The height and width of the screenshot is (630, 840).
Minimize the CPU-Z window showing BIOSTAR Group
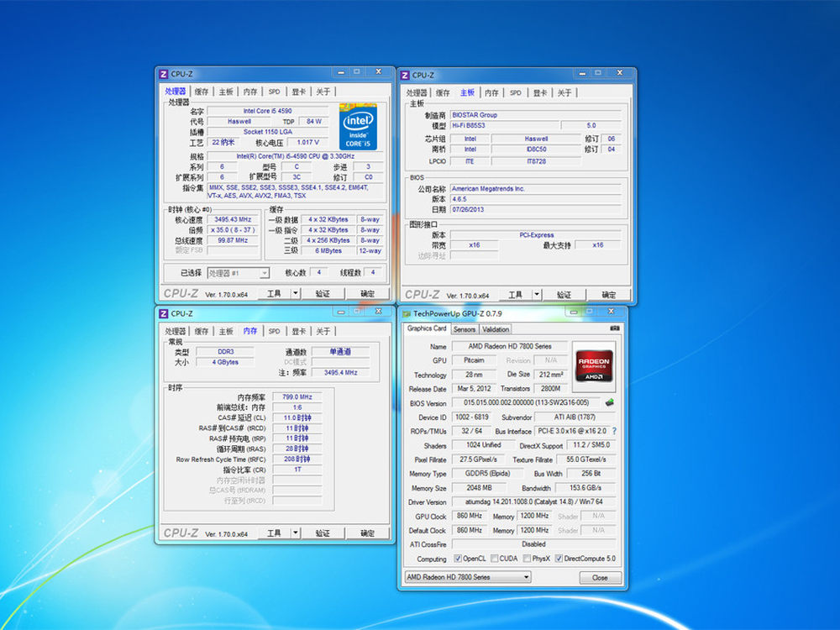[x=582, y=73]
